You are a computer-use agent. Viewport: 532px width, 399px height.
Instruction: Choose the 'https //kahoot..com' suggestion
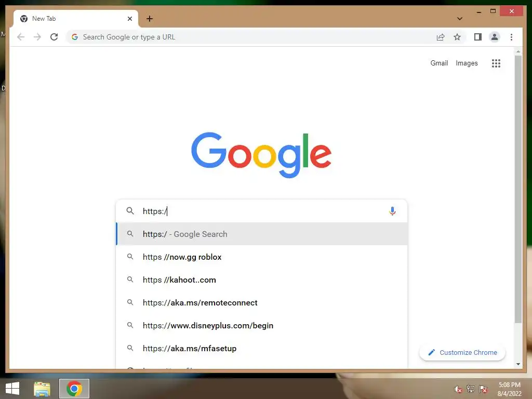[x=262, y=280]
